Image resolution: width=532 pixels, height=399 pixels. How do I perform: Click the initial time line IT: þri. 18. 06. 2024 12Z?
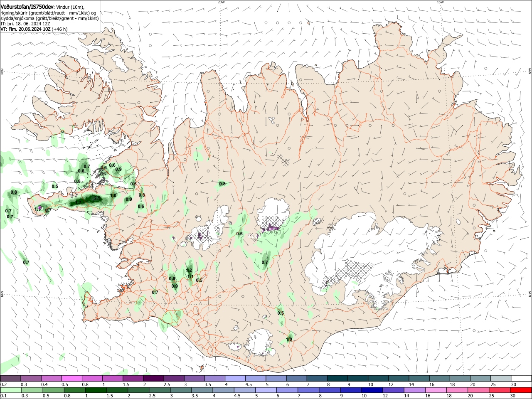(25, 24)
